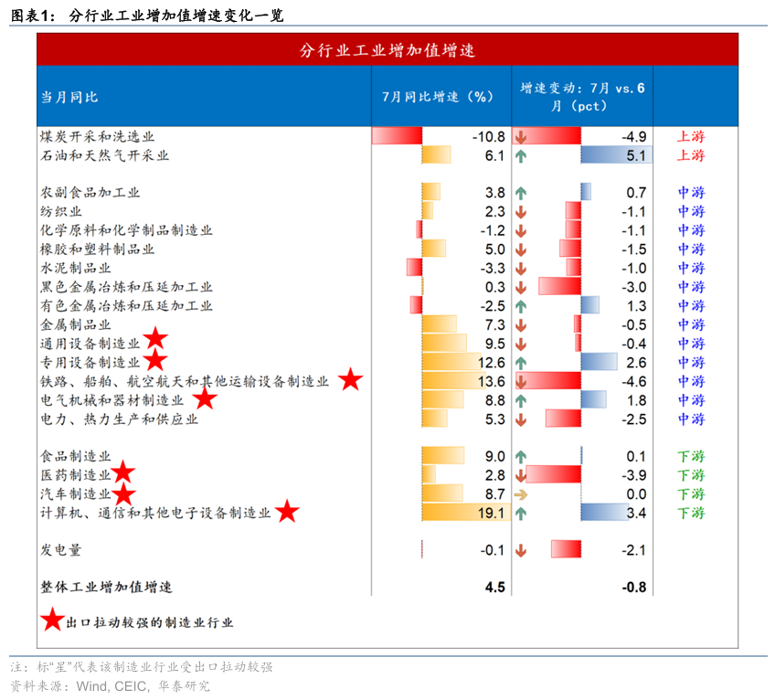Click the blue change bar in the oil row

pyautogui.click(x=616, y=155)
